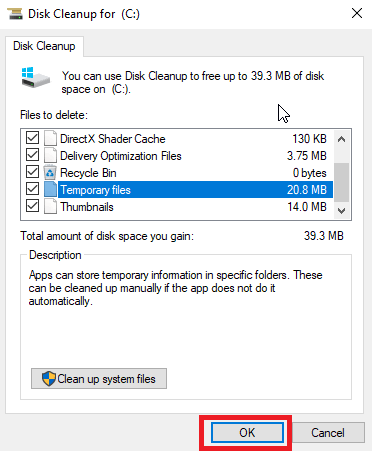Select the Disk Cleanup tab
This screenshot has width=372, height=451.
44,46
